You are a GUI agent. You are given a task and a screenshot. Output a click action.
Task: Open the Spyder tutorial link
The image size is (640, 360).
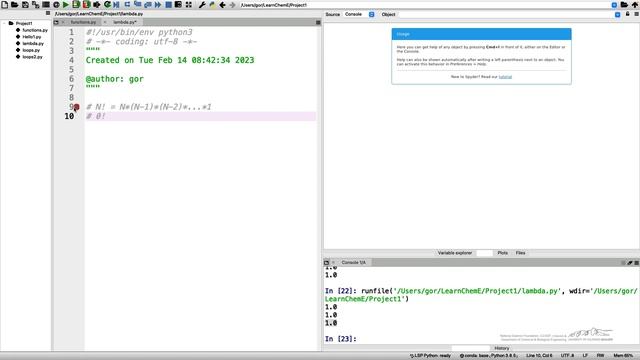[505, 77]
